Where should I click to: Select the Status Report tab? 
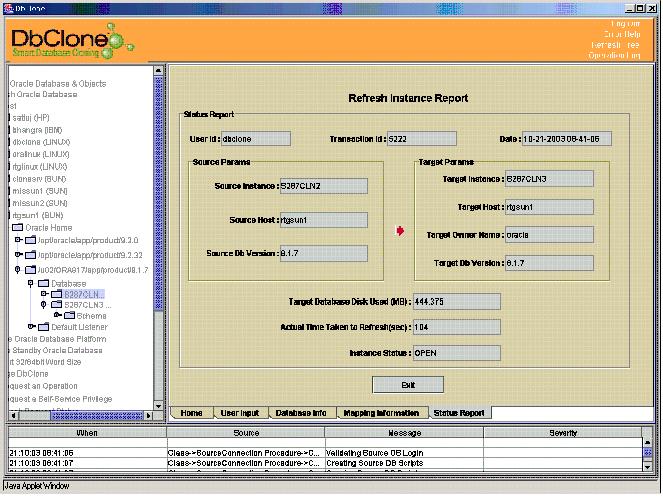tap(459, 413)
